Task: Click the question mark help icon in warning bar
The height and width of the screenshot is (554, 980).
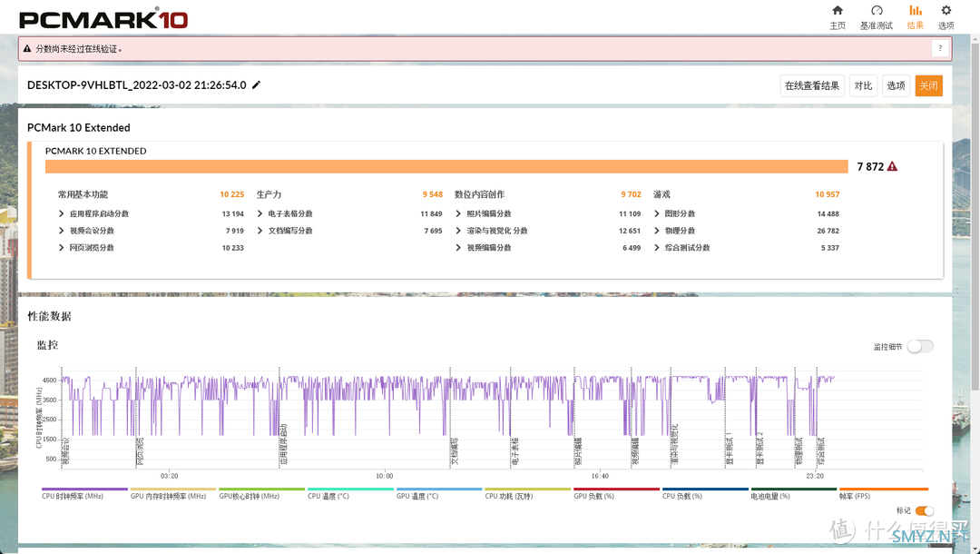Action: (x=940, y=49)
